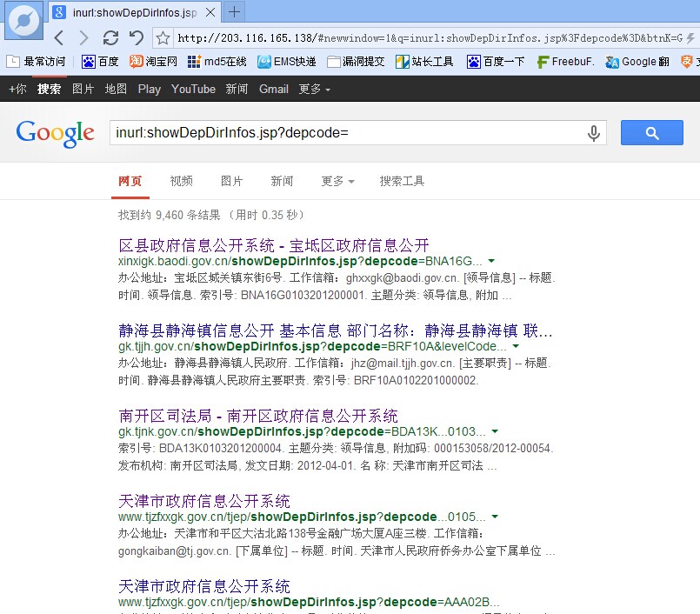The image size is (700, 614).
Task: Open 新闻 in black Google bar
Action: coord(237,89)
